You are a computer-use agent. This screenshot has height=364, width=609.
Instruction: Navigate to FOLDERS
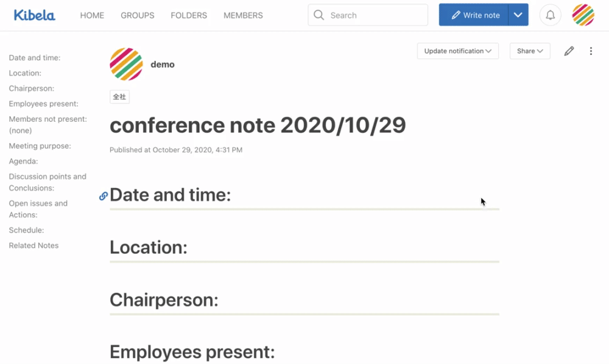tap(189, 15)
